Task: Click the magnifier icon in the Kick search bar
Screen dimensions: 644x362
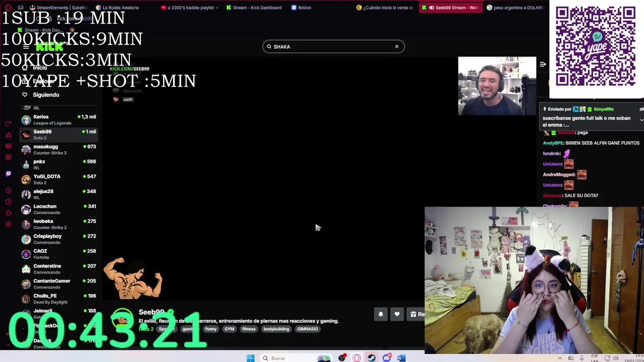Action: tap(269, 47)
